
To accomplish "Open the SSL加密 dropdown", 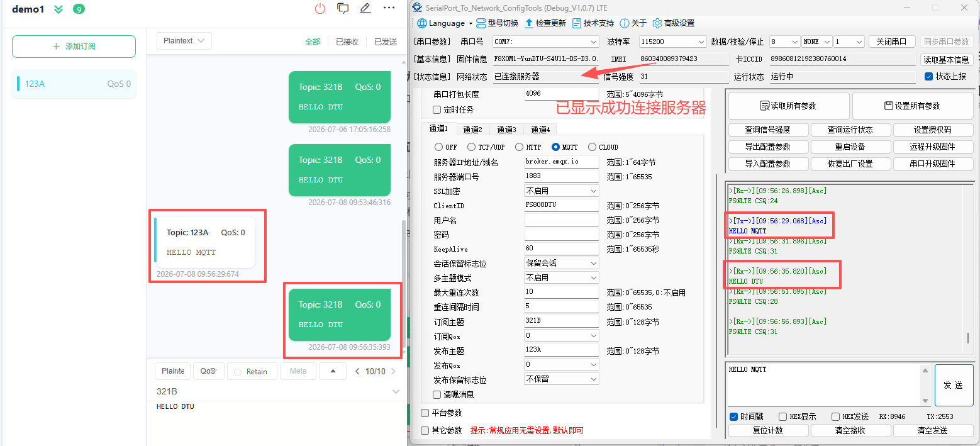I will point(562,191).
